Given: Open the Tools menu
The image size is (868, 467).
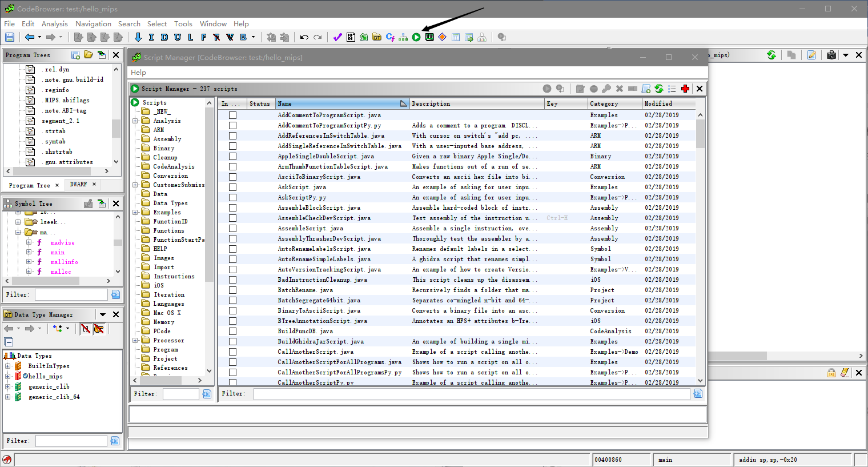Looking at the screenshot, I should (x=183, y=23).
